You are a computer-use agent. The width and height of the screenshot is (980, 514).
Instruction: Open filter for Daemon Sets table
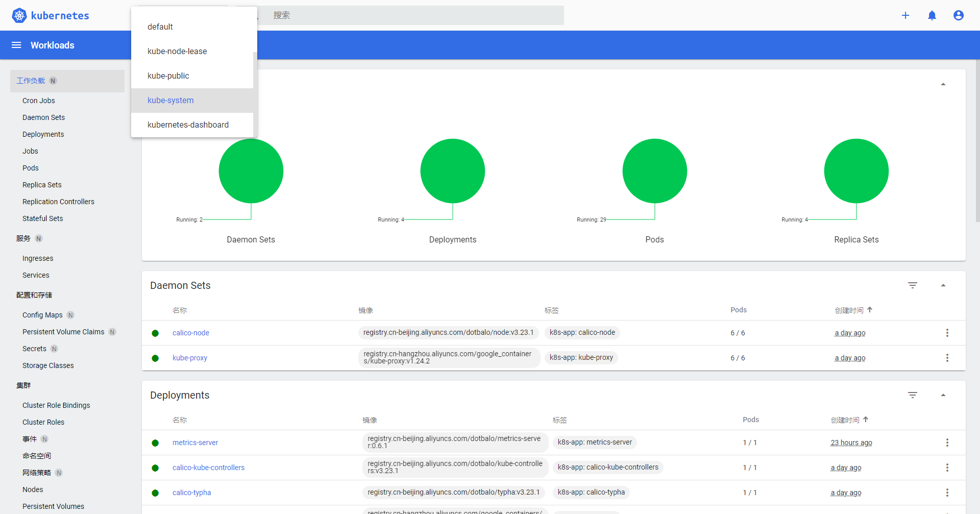coord(913,285)
